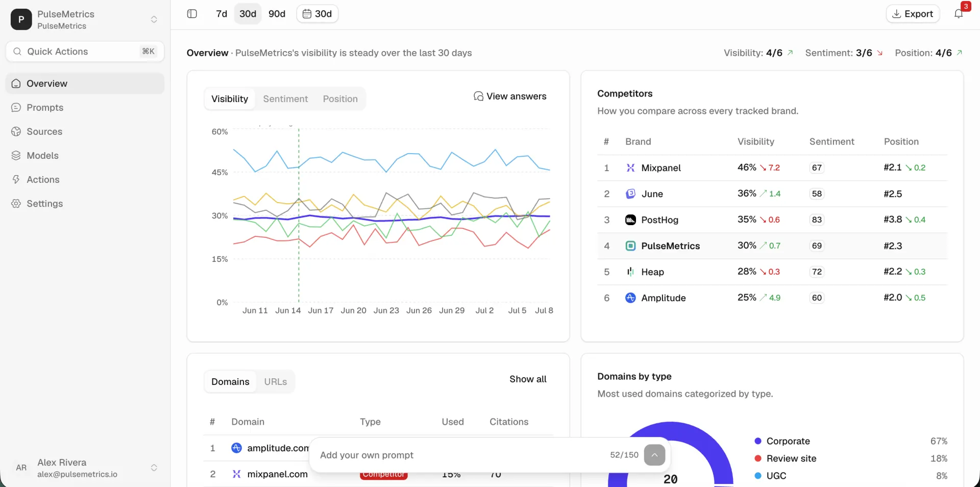Click the Brand column header
The height and width of the screenshot is (487, 980).
pyautogui.click(x=638, y=142)
